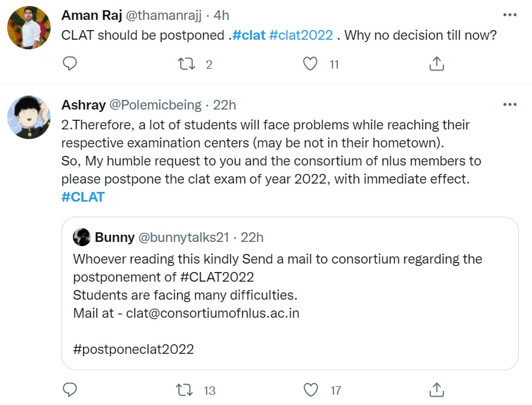Click the #clat2022 hashtag
Image resolution: width=532 pixels, height=405 pixels.
(x=301, y=35)
